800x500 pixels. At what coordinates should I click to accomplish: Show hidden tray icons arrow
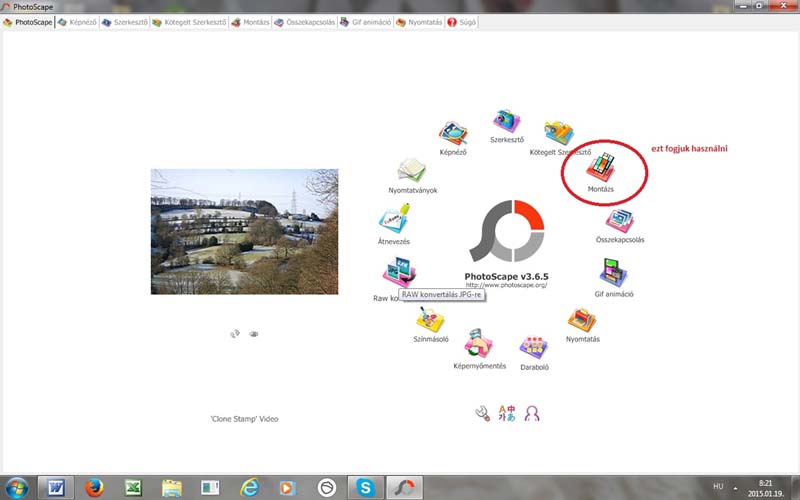(x=735, y=488)
